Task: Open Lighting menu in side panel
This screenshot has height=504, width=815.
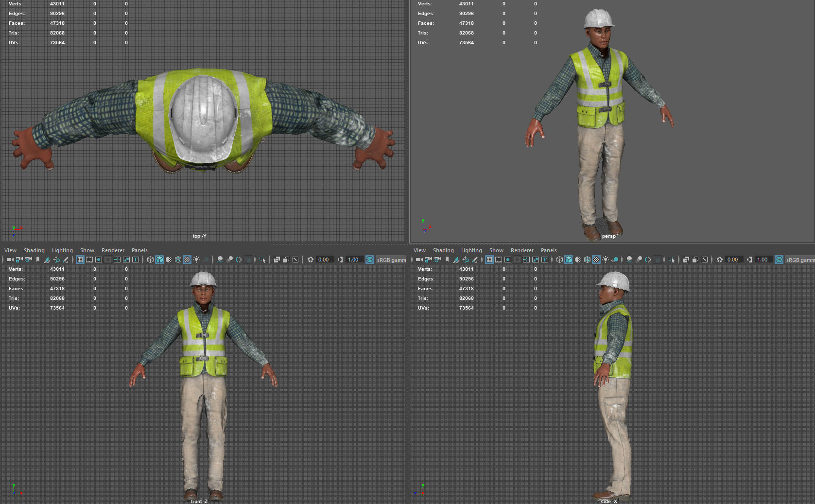Action: coord(471,250)
